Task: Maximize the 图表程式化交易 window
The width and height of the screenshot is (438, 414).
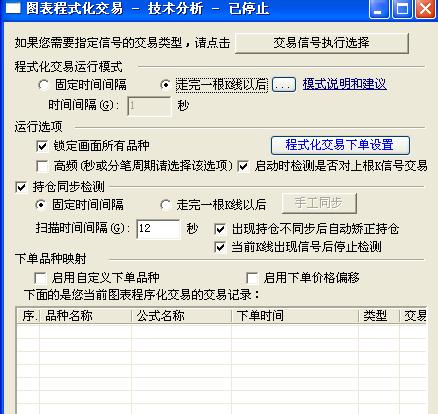Action: pyautogui.click(x=402, y=9)
